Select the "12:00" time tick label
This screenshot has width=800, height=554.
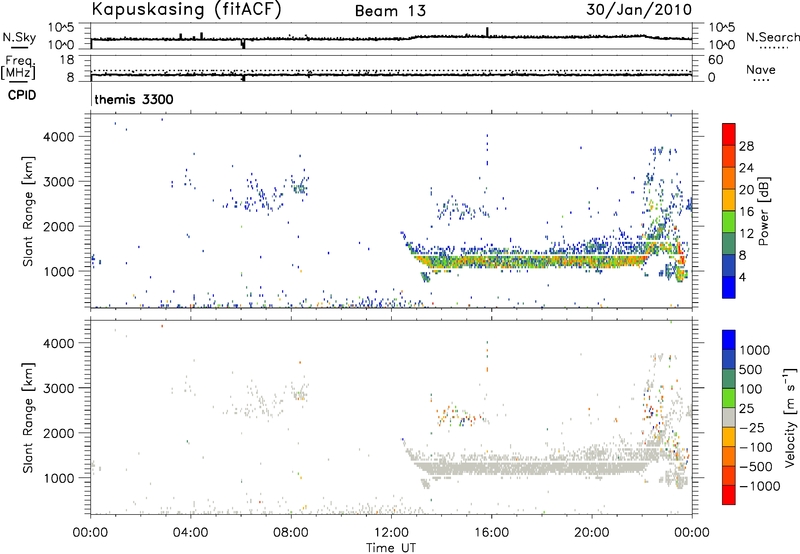(x=391, y=533)
